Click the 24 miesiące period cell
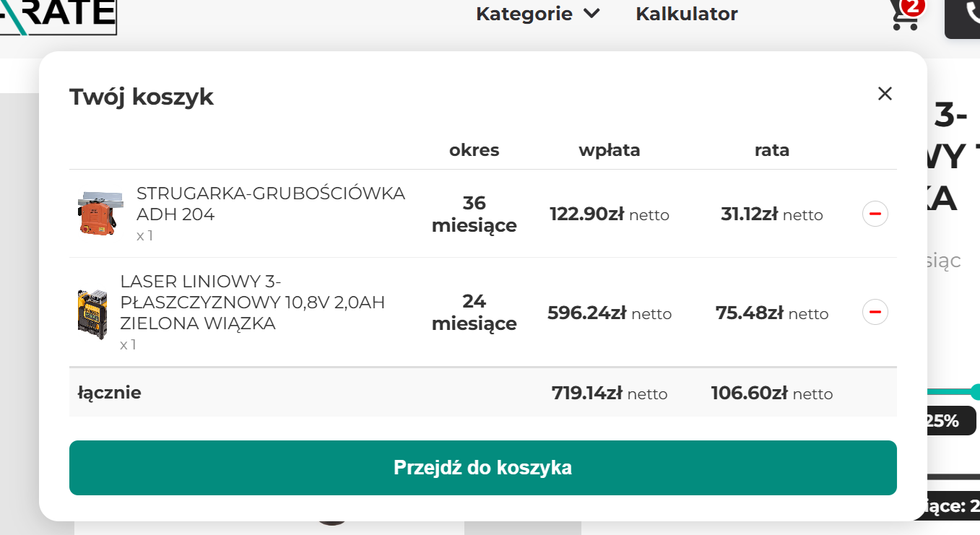 [x=474, y=312]
